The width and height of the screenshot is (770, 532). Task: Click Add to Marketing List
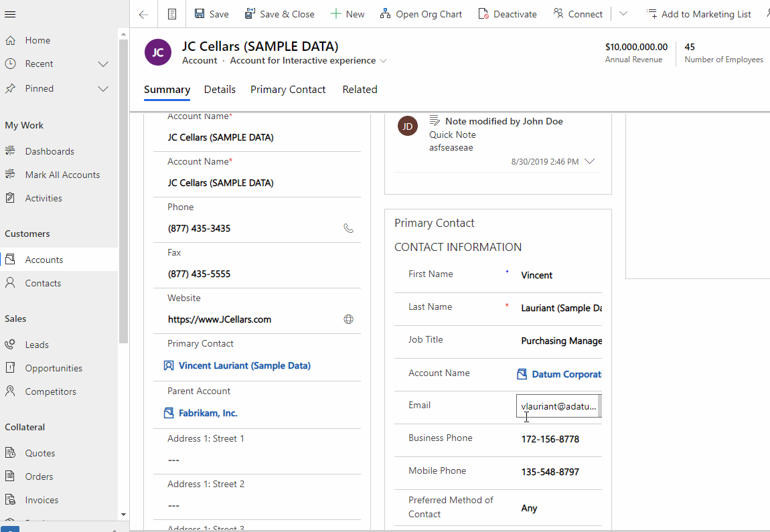[x=698, y=14]
